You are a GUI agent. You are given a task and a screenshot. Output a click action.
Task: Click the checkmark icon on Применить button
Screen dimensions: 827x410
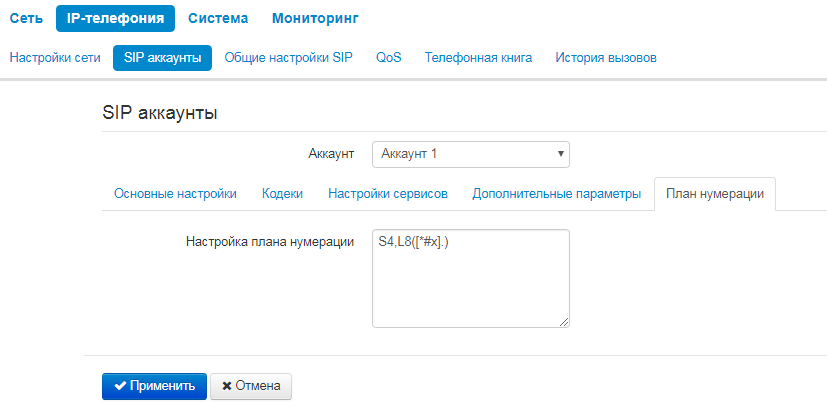pyautogui.click(x=120, y=386)
